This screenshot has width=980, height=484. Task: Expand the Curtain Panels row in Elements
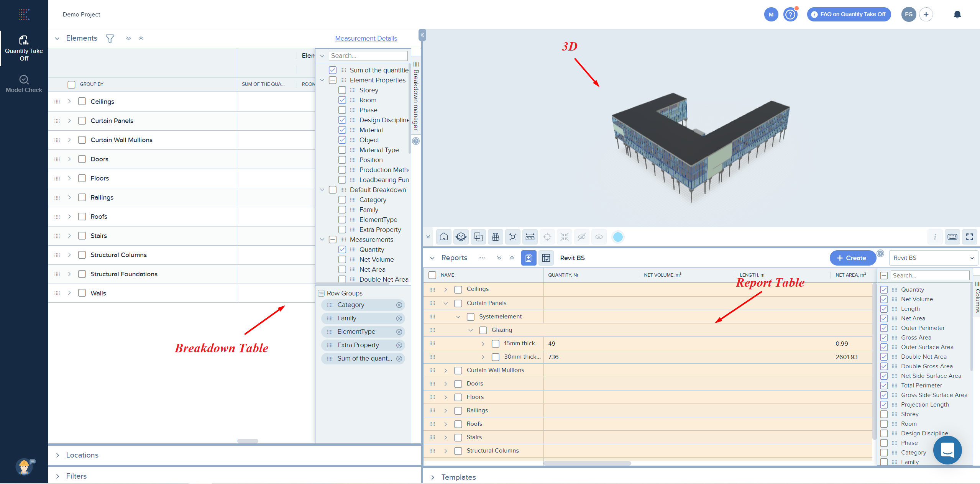point(69,121)
